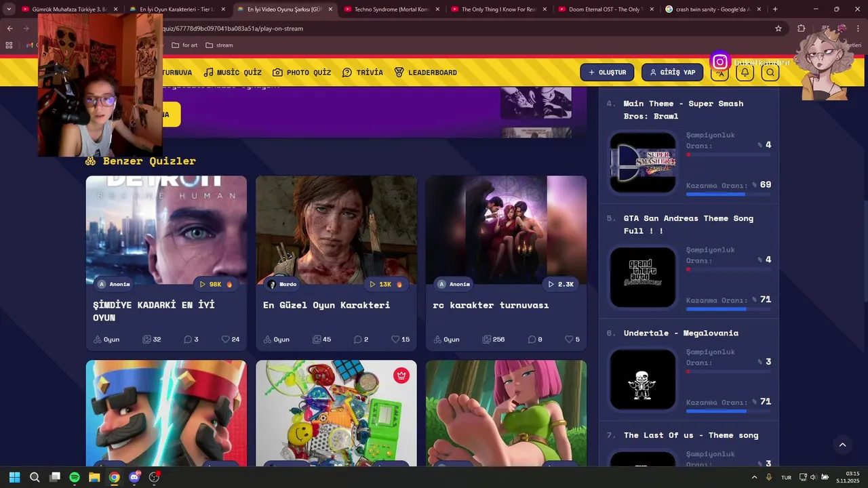Image resolution: width=868 pixels, height=488 pixels.
Task: Click the microphone icon in system tray
Action: click(769, 477)
